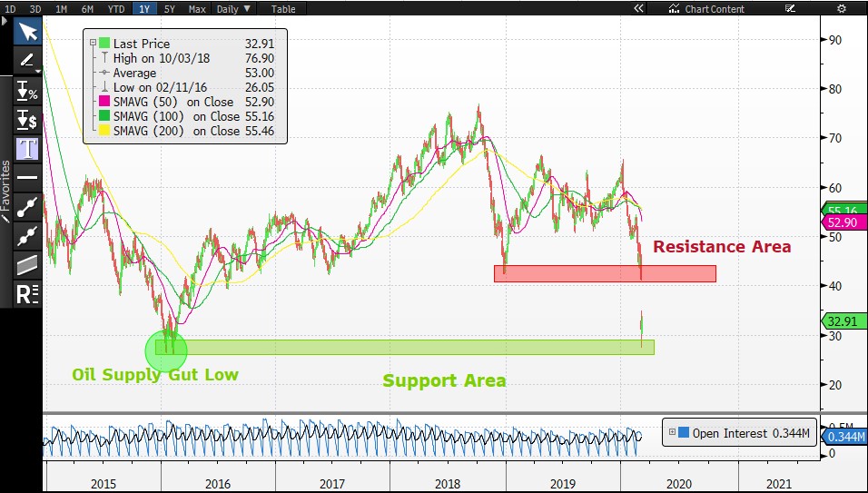The height and width of the screenshot is (493, 868).
Task: Select the trend line segment tool
Action: coord(27,207)
